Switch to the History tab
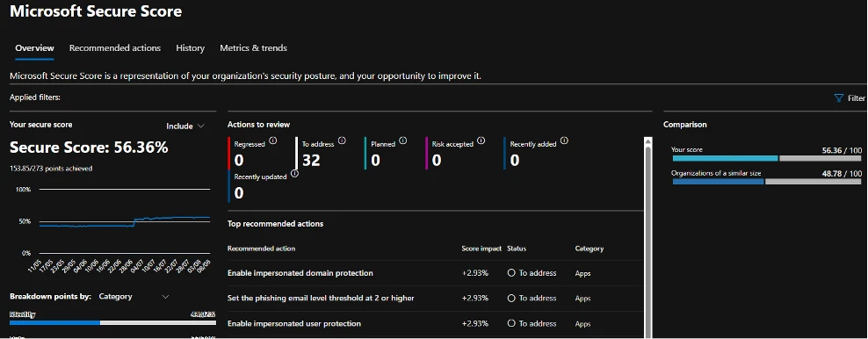 pos(191,48)
